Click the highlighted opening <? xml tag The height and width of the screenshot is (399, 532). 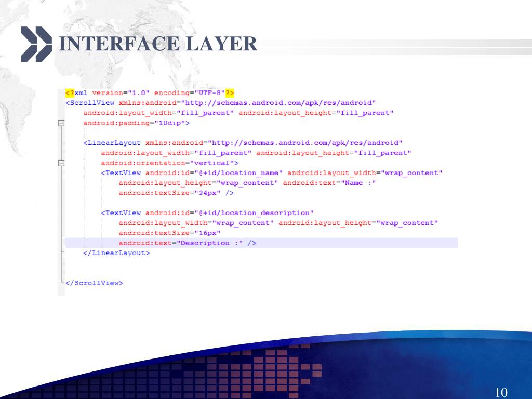point(70,93)
